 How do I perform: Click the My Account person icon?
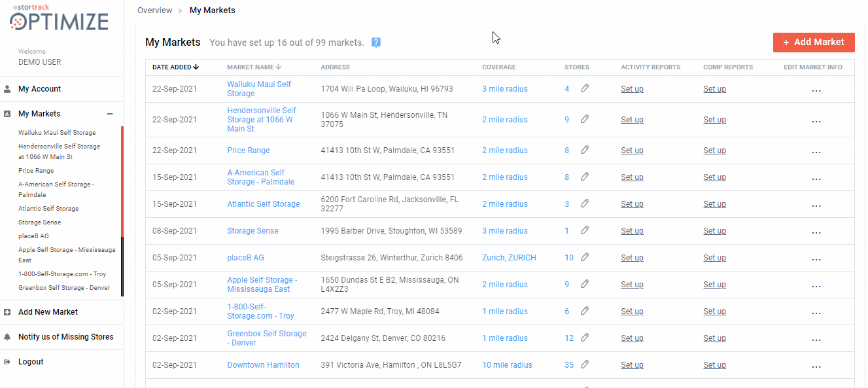7,89
